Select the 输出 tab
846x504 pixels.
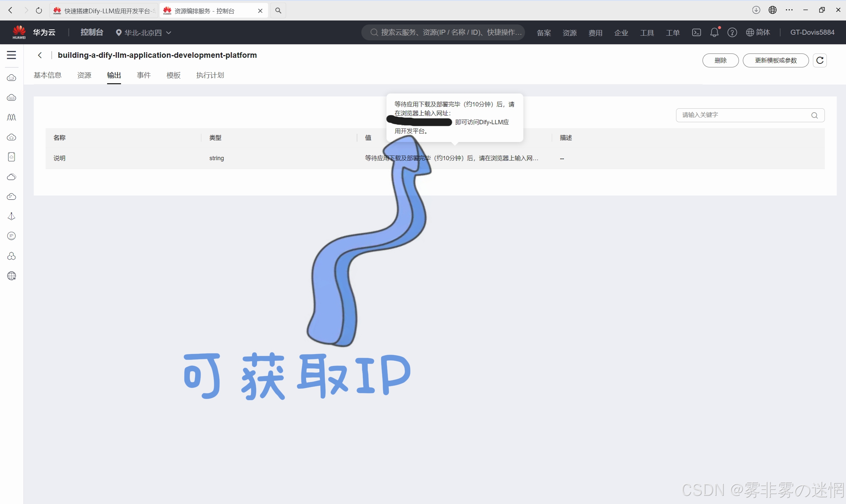point(114,75)
